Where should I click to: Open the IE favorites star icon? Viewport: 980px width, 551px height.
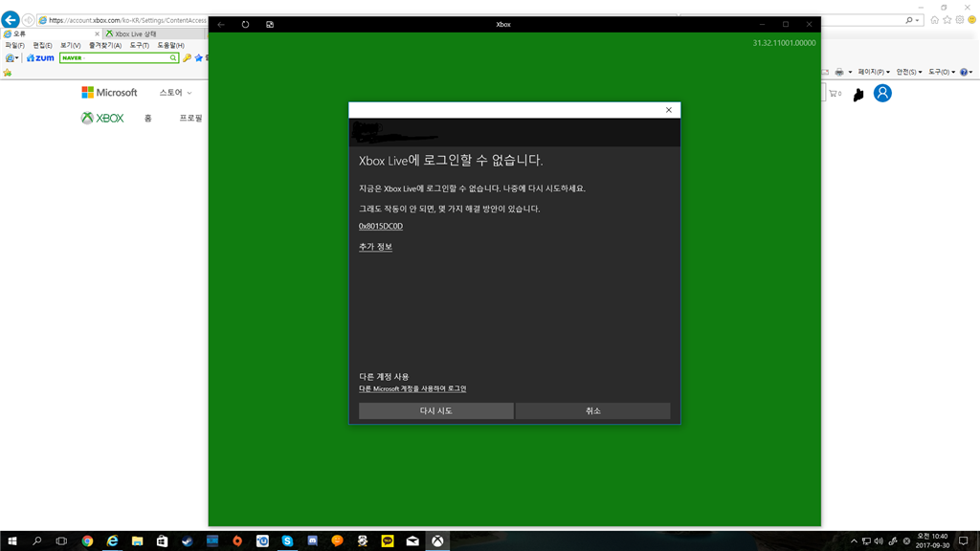coord(947,20)
